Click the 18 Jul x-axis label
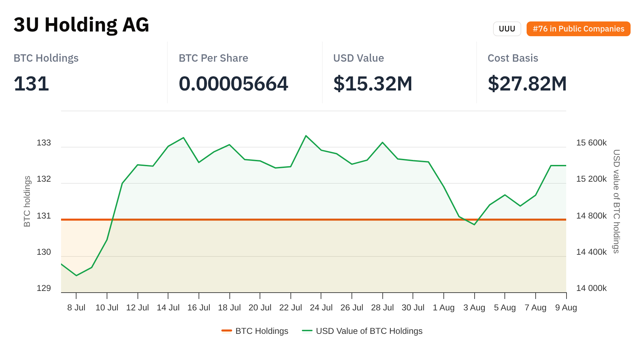 [229, 307]
